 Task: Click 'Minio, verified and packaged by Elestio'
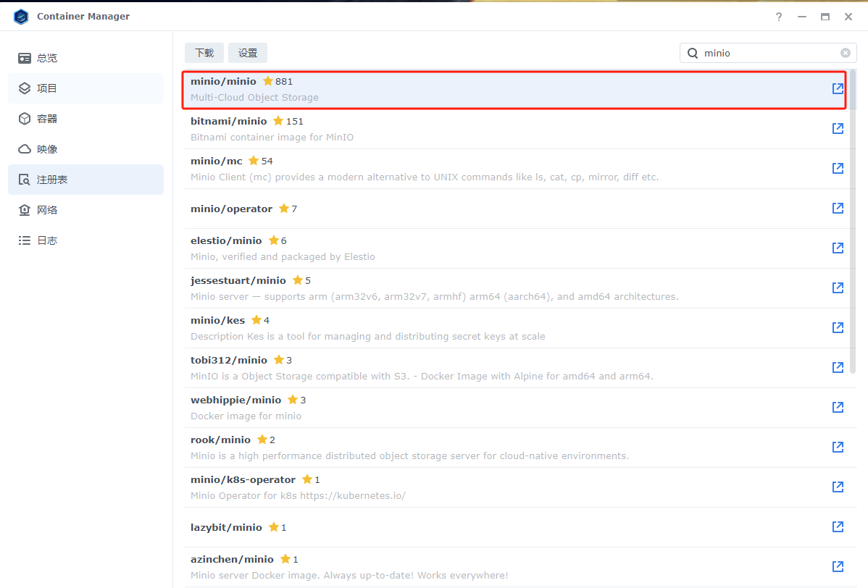[x=283, y=256]
